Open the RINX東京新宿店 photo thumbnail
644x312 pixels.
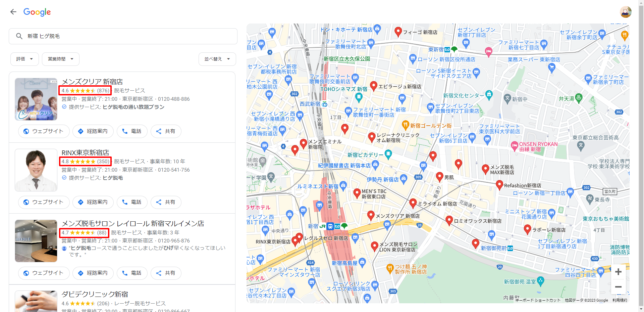36,170
